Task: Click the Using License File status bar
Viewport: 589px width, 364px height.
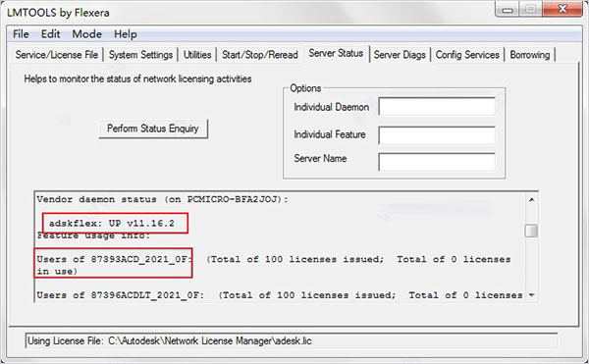Action: [x=292, y=340]
